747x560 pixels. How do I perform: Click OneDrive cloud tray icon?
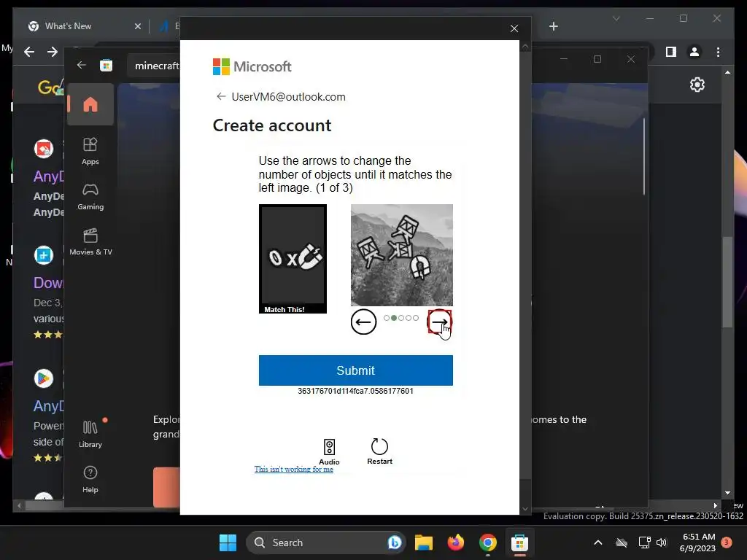[622, 542]
